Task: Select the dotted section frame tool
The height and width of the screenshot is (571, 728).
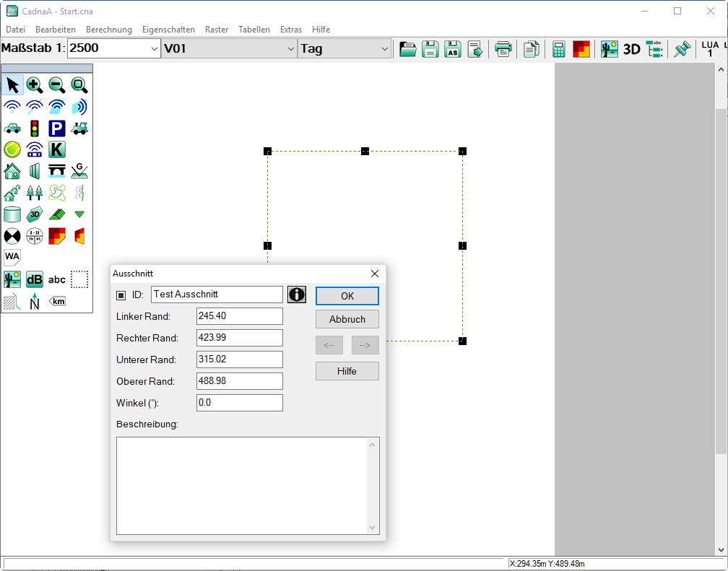Action: 79,279
